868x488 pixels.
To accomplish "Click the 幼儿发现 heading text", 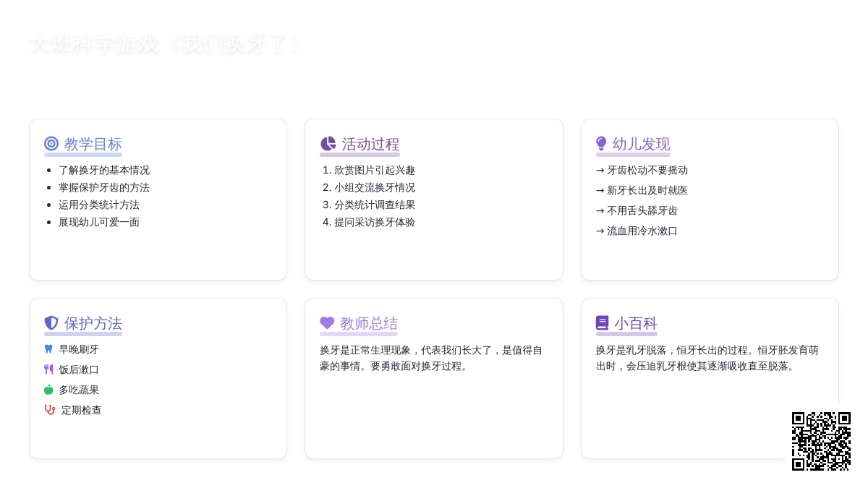I will point(641,144).
